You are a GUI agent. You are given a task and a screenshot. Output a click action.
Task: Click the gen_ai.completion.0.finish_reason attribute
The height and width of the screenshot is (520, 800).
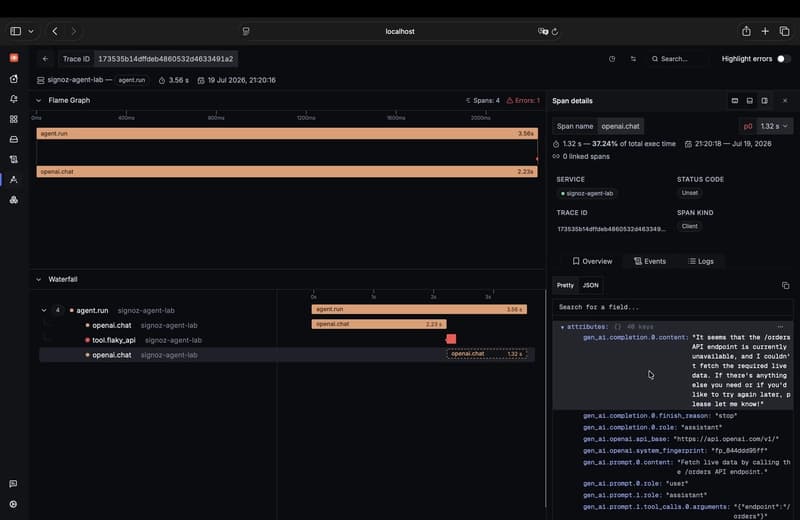[x=660, y=416]
